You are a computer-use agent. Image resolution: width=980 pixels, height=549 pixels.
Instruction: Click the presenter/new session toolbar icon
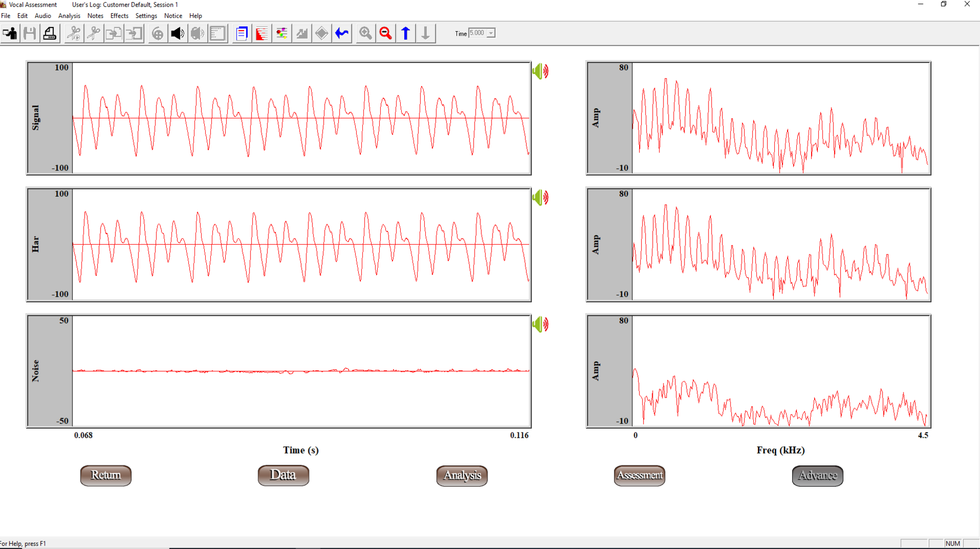point(10,34)
